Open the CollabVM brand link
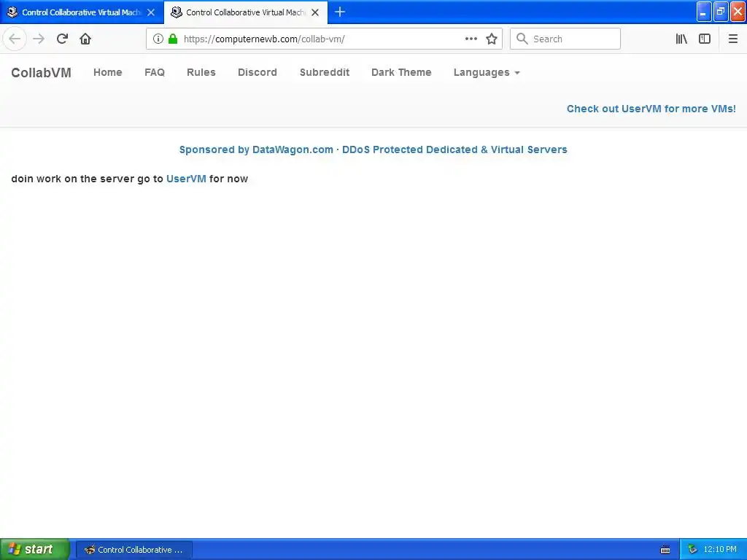Viewport: 747px width, 560px height. point(41,72)
